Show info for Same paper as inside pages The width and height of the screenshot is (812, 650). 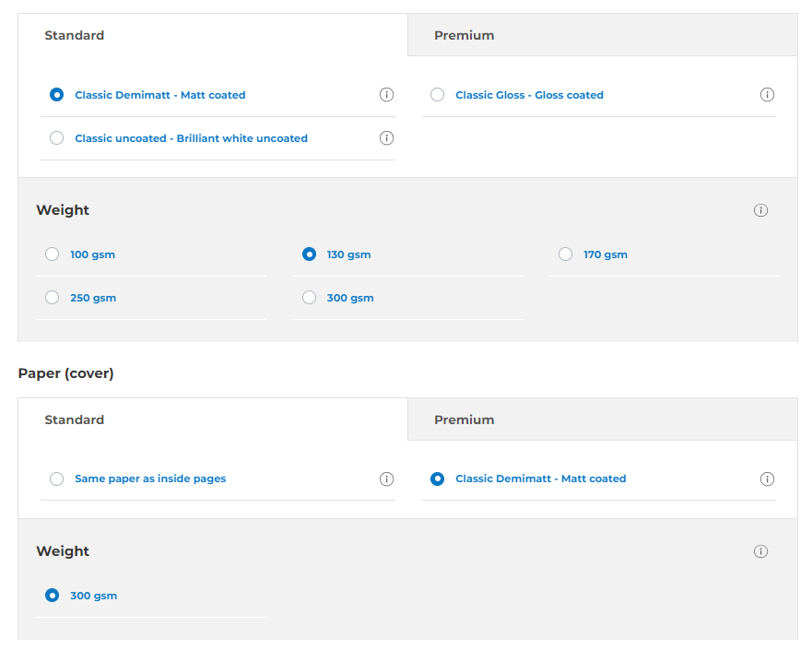[386, 479]
